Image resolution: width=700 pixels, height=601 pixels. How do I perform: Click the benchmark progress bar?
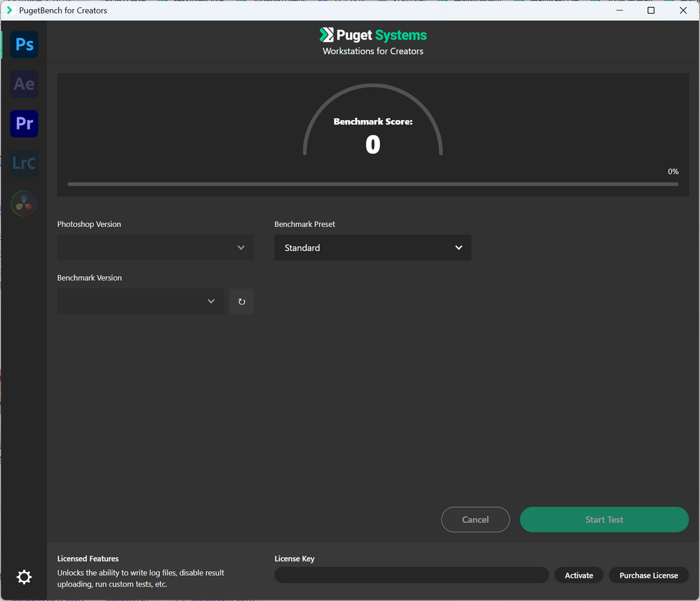(x=373, y=183)
